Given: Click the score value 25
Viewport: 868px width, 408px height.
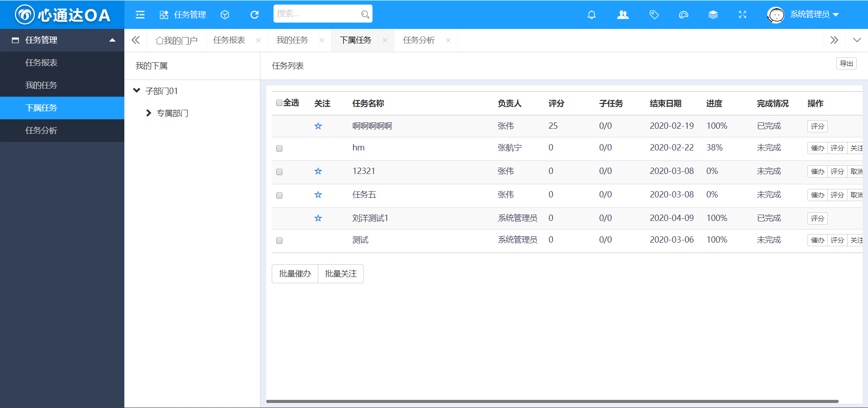Looking at the screenshot, I should 553,126.
